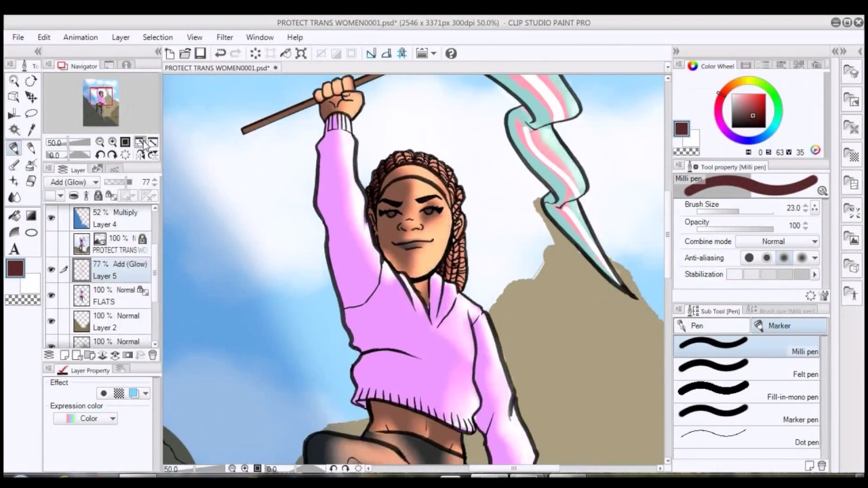
Task: Click the Navigator thumbnail preview
Action: pos(101,102)
